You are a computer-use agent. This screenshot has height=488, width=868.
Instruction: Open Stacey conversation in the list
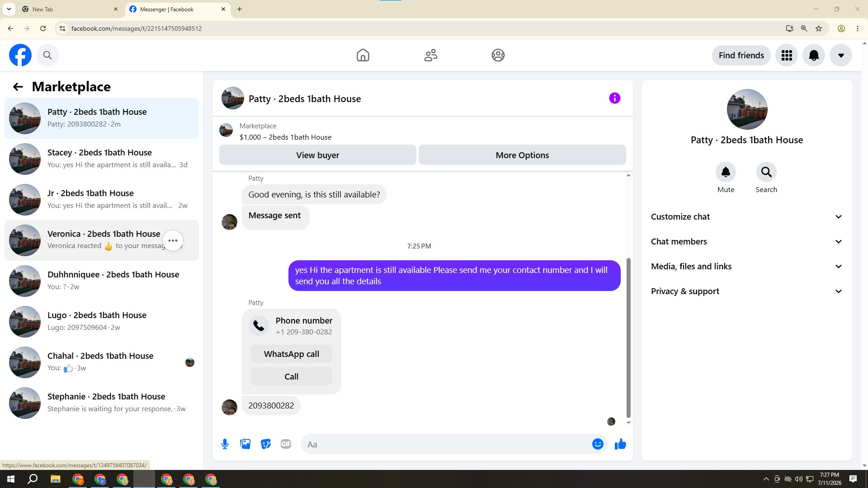pos(102,159)
